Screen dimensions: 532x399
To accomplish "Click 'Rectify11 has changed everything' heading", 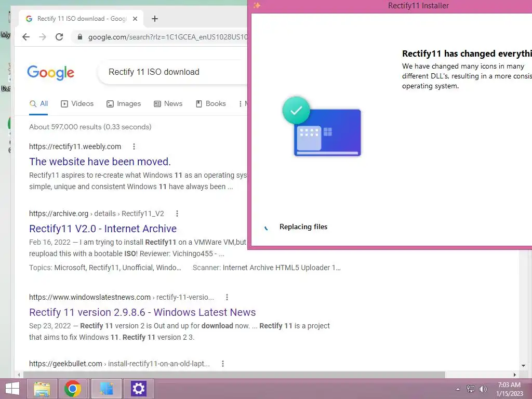I will tap(467, 54).
